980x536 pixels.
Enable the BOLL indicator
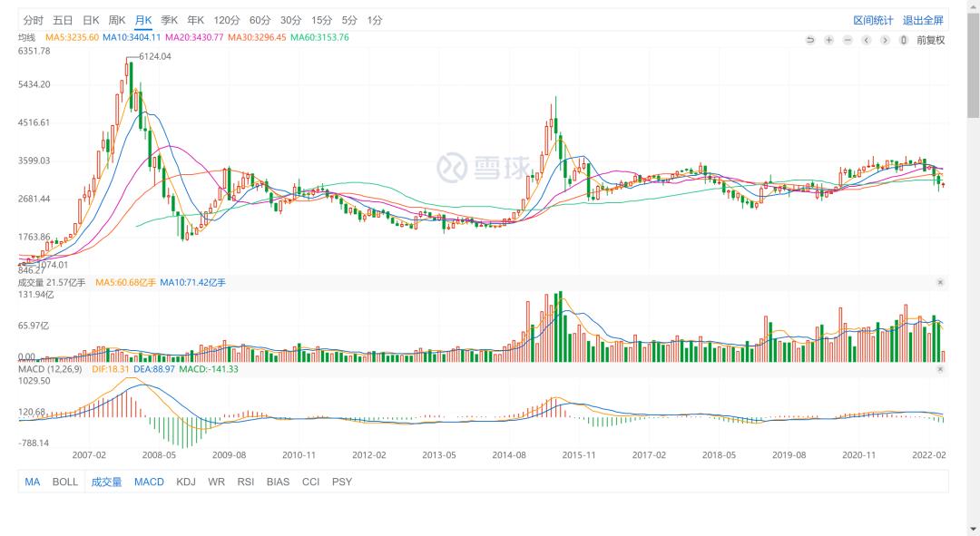(65, 482)
